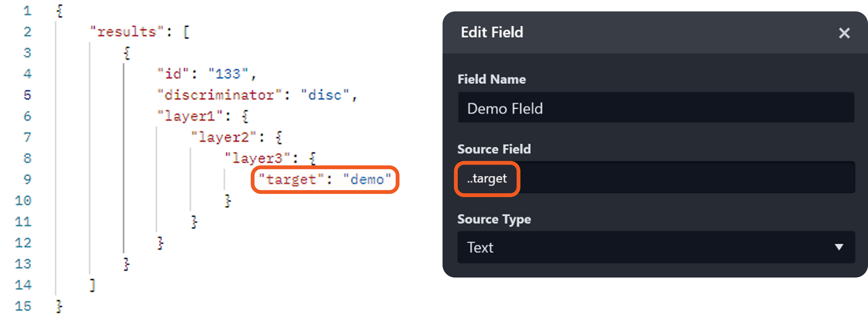Click line number 15 in the gutter
Screen dimensions: 868x320
[23, 306]
